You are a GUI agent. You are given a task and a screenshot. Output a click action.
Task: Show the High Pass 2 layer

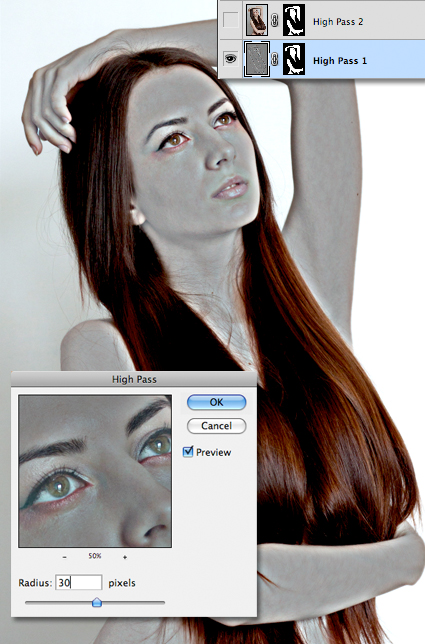pyautogui.click(x=230, y=20)
